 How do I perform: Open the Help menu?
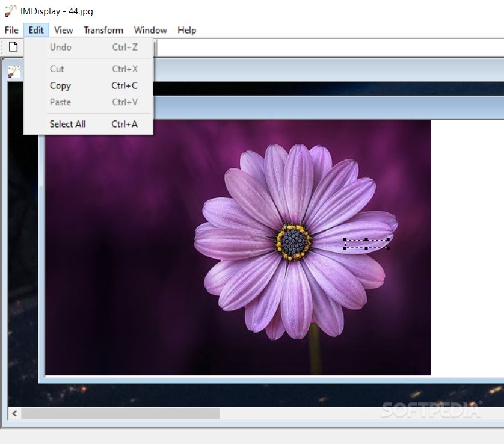pos(187,30)
